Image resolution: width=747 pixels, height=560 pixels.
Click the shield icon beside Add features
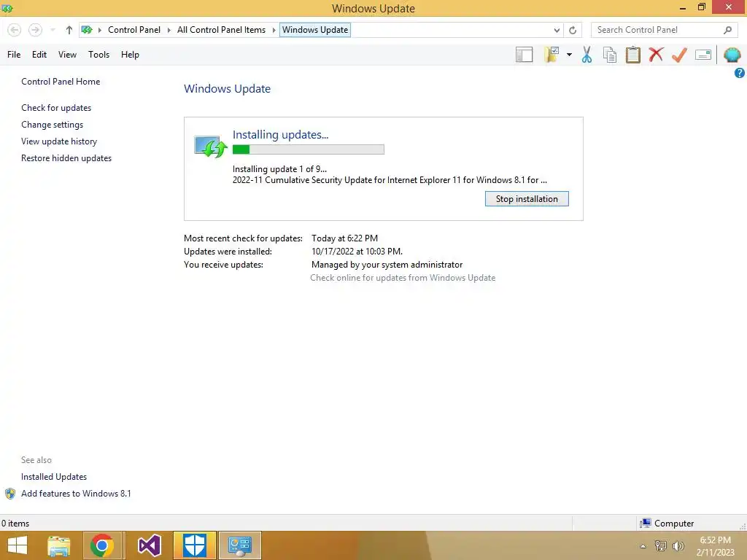pos(10,494)
